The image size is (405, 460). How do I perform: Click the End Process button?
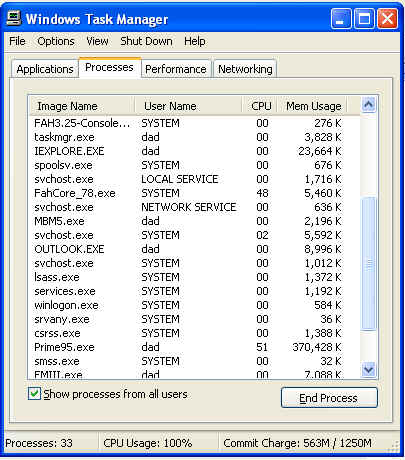329,398
